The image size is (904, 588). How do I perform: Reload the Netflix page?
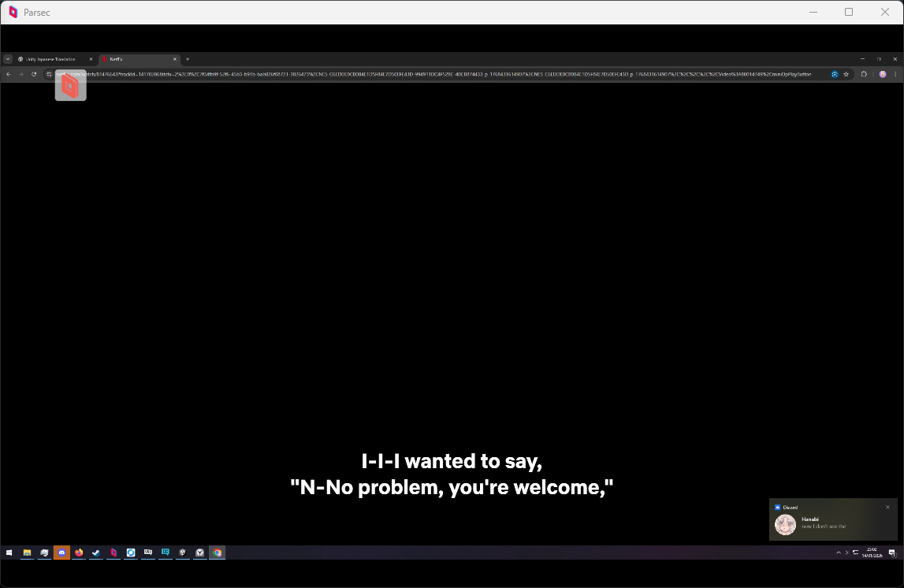pos(34,74)
